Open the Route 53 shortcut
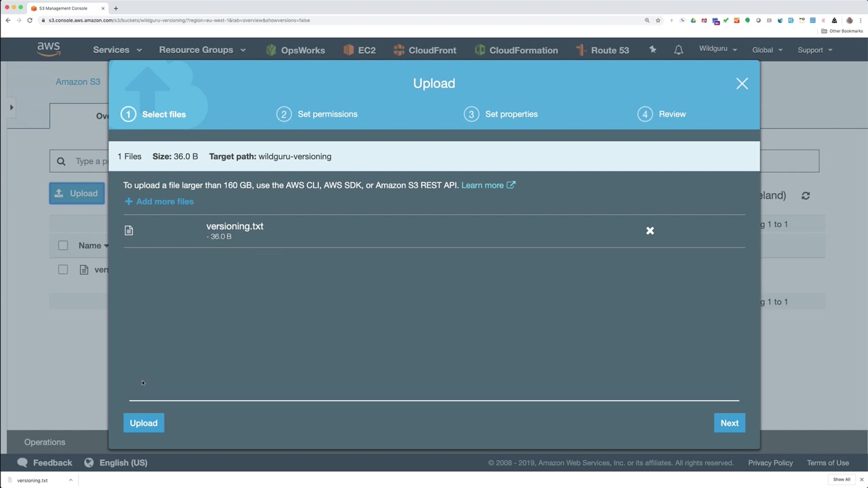This screenshot has width=868, height=488. (x=602, y=50)
